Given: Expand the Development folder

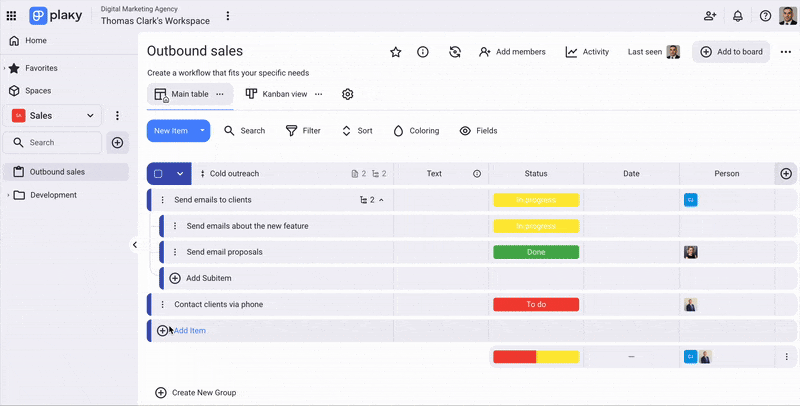Looking at the screenshot, I should 8,195.
